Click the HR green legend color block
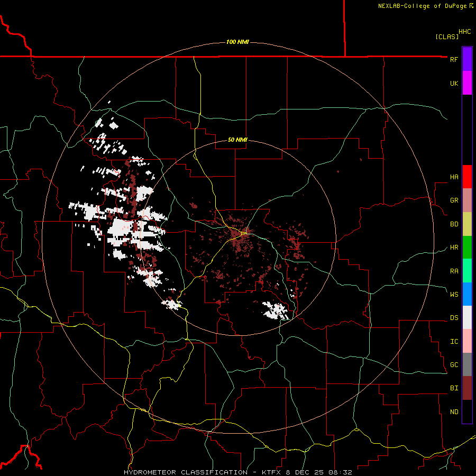The width and height of the screenshot is (476, 476). [x=467, y=248]
